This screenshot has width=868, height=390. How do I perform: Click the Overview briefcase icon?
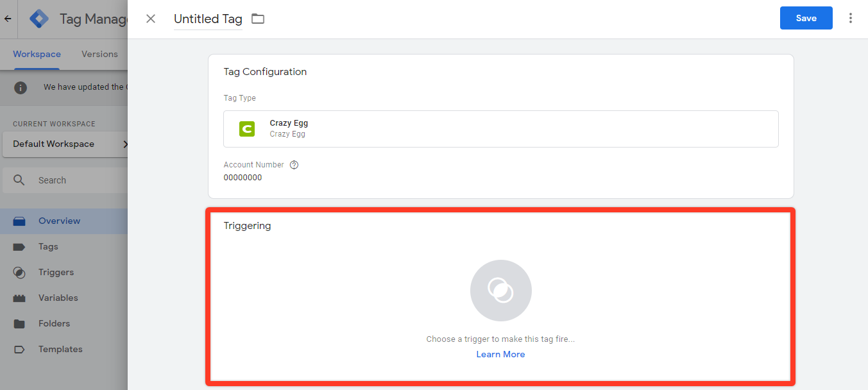[19, 221]
